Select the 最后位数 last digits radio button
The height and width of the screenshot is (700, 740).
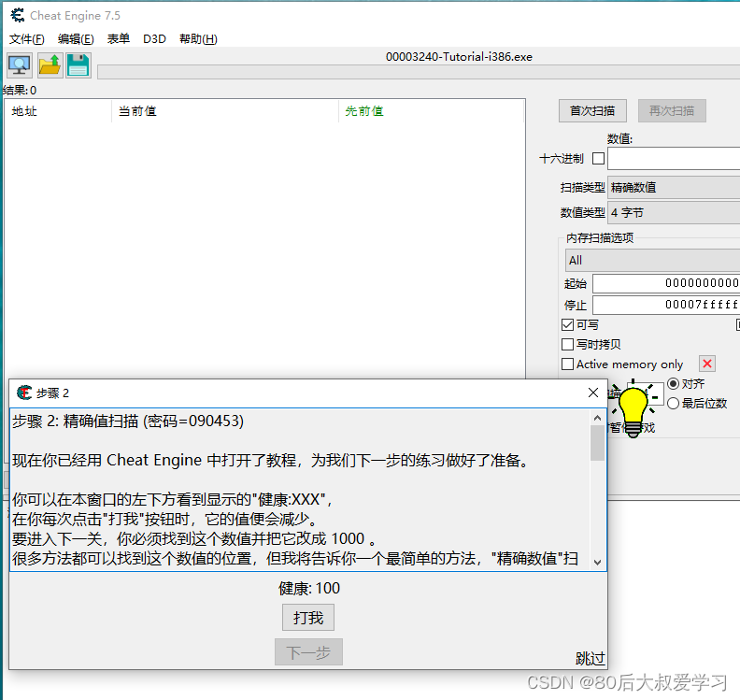674,403
